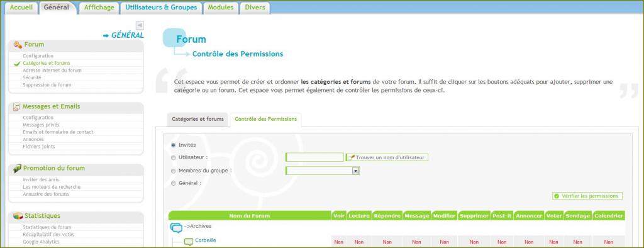Screen dimensions: 644x248
Task: Click the Messages et Emails envelope icon
Action: click(x=16, y=106)
